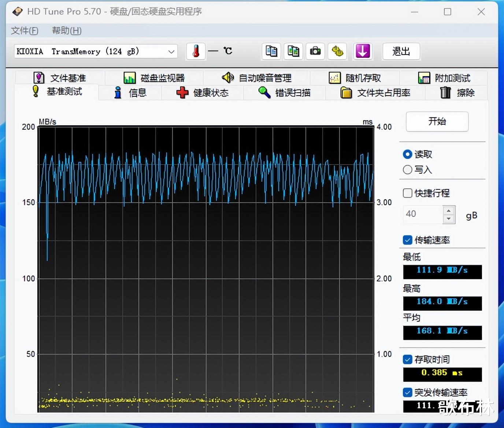Select the 基准测试 tab

click(57, 92)
